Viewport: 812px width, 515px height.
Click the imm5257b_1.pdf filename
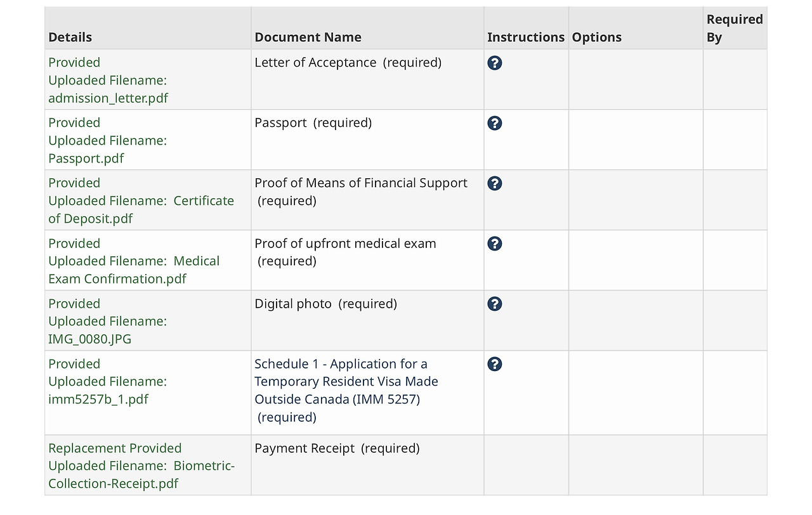coord(98,400)
